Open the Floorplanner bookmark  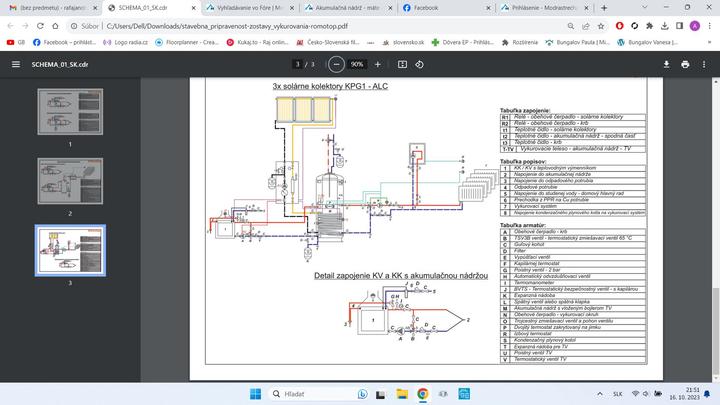pos(190,43)
